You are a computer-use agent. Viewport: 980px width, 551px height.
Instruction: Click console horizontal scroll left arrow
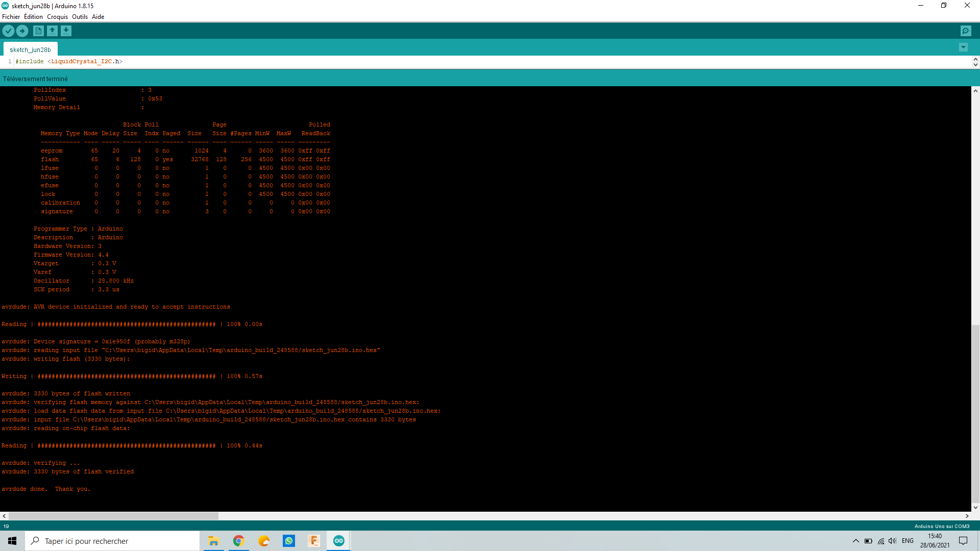(x=4, y=516)
